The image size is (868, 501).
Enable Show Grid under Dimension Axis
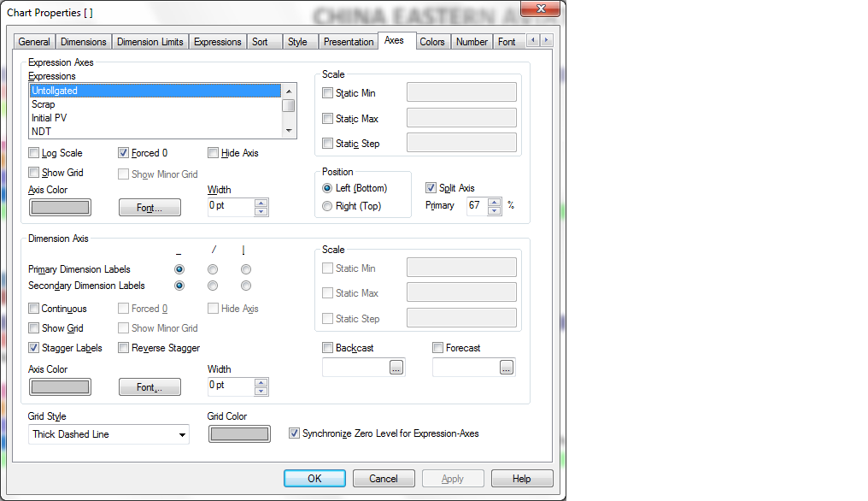[x=34, y=328]
